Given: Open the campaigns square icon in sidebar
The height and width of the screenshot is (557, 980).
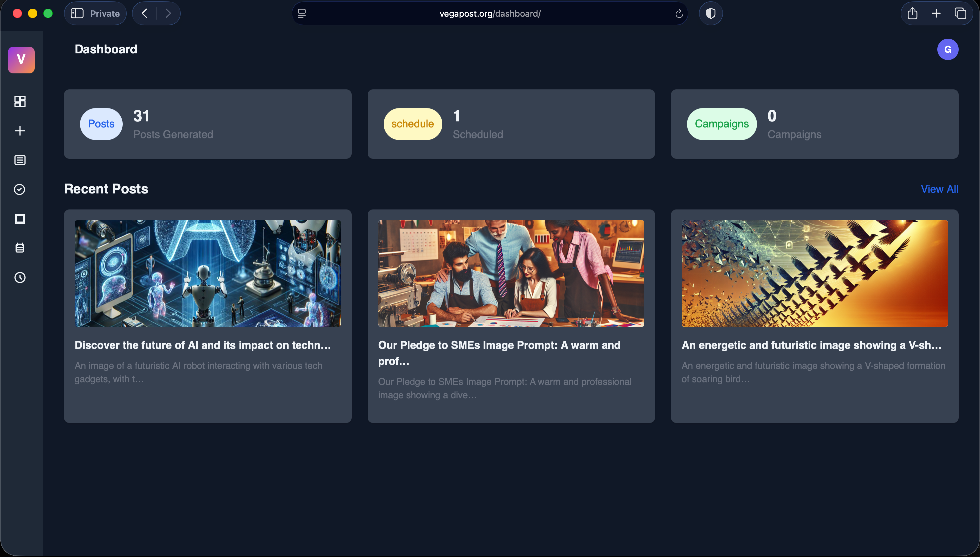Looking at the screenshot, I should pos(19,219).
